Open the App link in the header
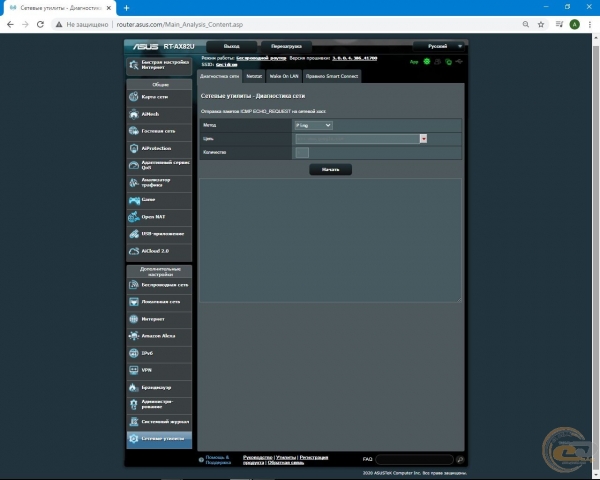This screenshot has height=480, width=600. [x=414, y=62]
